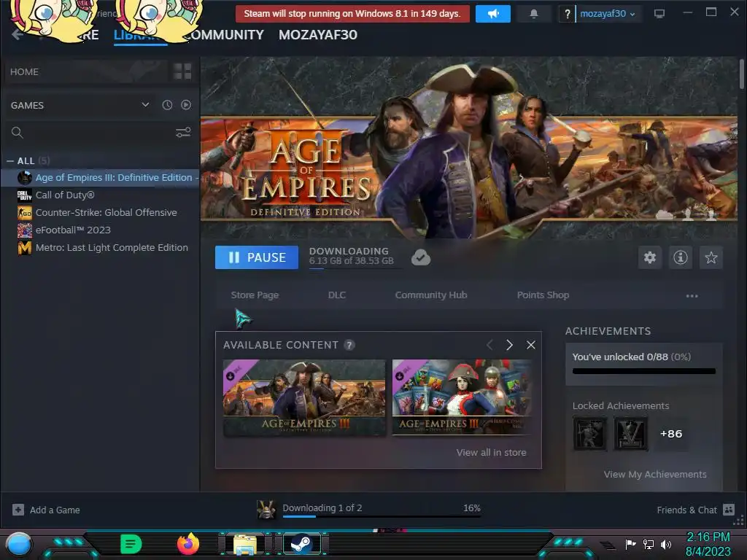Click the library search magnifier icon
747x560 pixels.
pos(18,133)
